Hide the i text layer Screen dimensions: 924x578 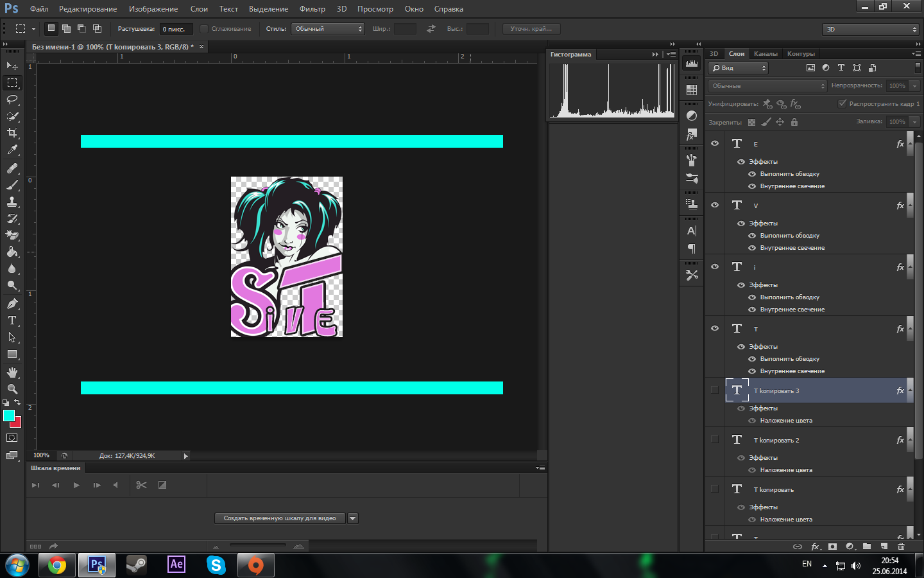click(715, 267)
